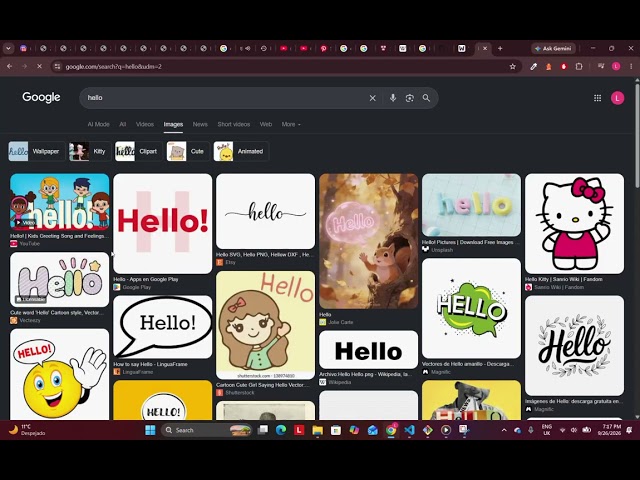Open the Outlook mail app from taskbar
This screenshot has width=640, height=480.
tap(372, 430)
